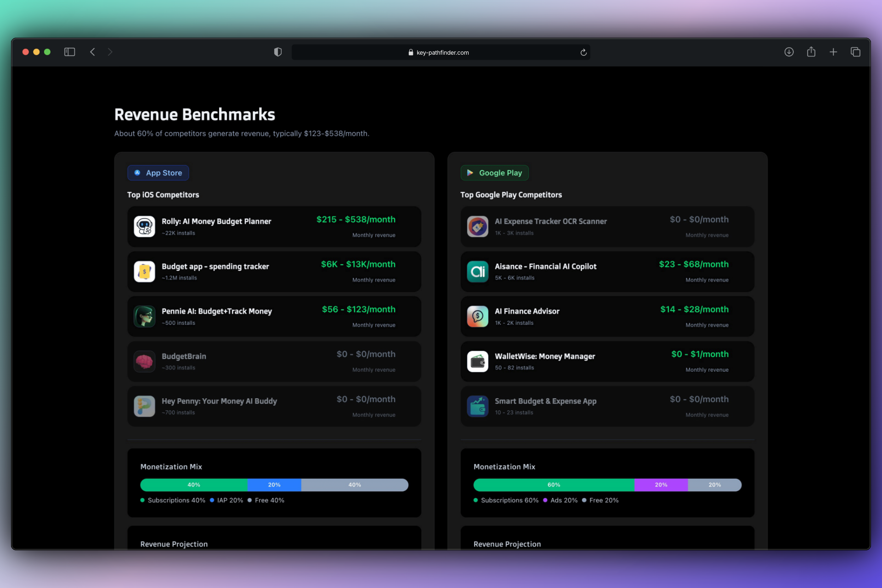Click the Pennie AI app icon

click(144, 317)
